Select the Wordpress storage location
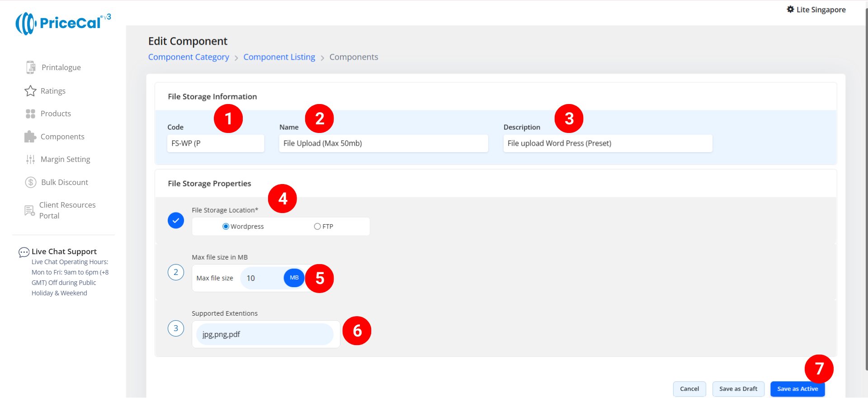868x398 pixels. click(x=226, y=227)
